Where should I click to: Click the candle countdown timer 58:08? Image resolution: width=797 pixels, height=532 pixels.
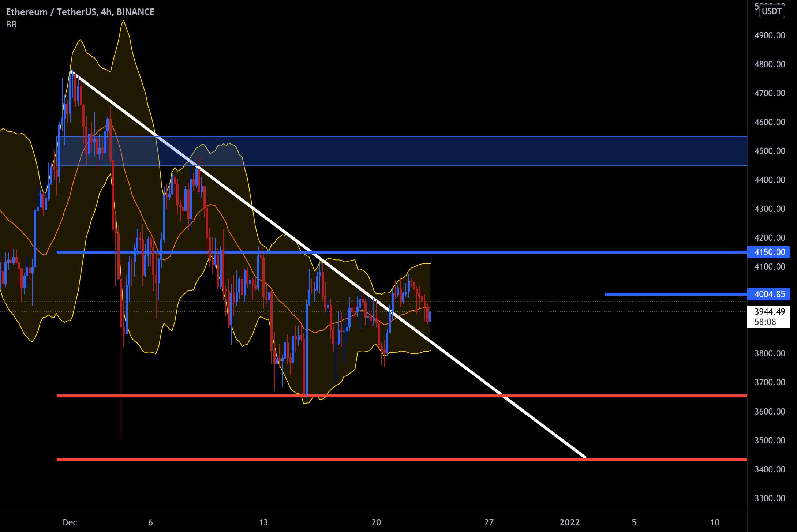pos(765,322)
